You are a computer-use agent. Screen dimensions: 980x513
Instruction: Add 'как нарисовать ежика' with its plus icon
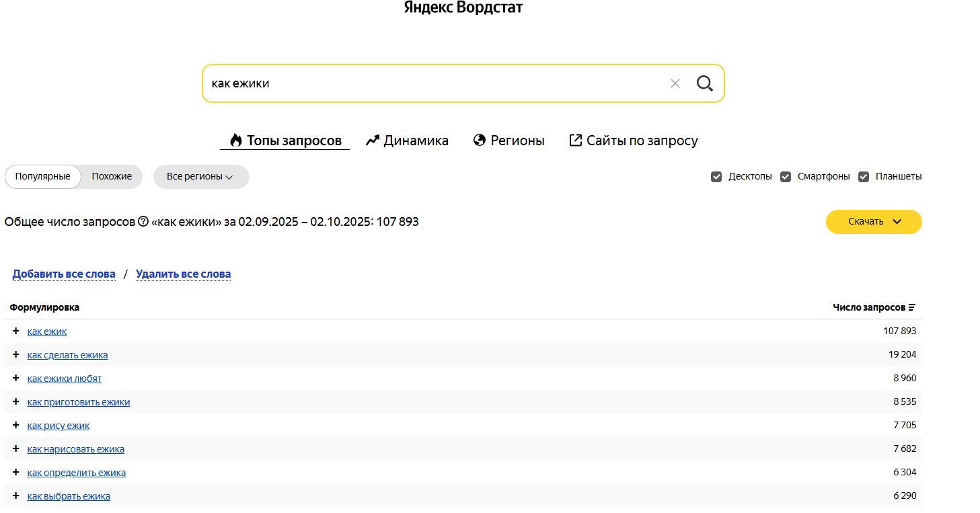[15, 448]
